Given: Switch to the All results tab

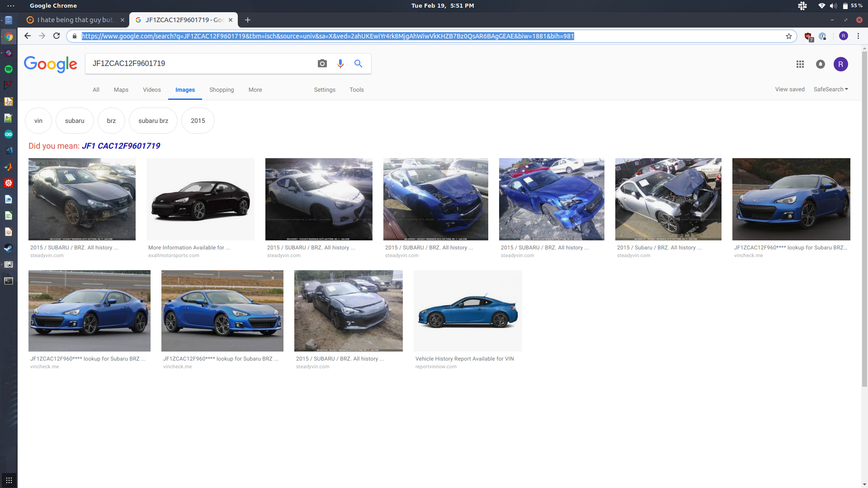Looking at the screenshot, I should [96, 90].
